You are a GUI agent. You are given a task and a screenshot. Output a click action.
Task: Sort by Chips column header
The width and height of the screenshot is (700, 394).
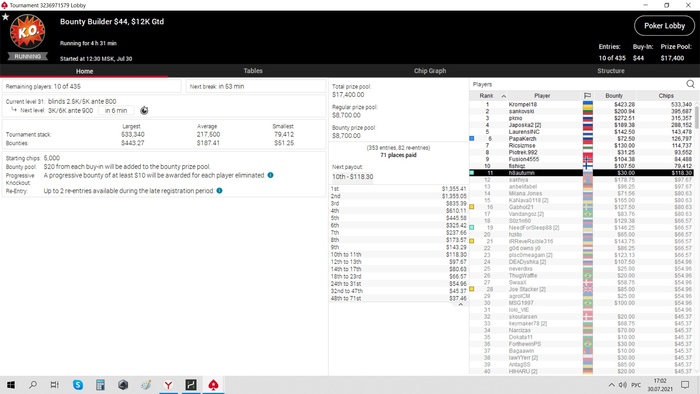coord(666,95)
